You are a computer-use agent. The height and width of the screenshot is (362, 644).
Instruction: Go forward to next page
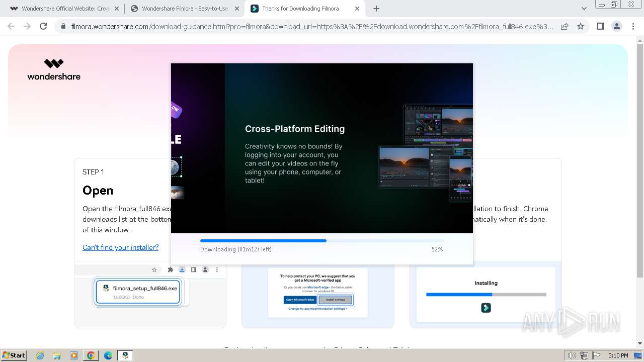27,26
